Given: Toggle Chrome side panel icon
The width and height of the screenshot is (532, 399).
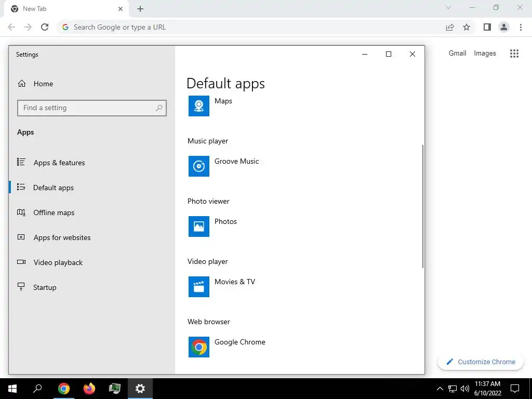Looking at the screenshot, I should 487,27.
